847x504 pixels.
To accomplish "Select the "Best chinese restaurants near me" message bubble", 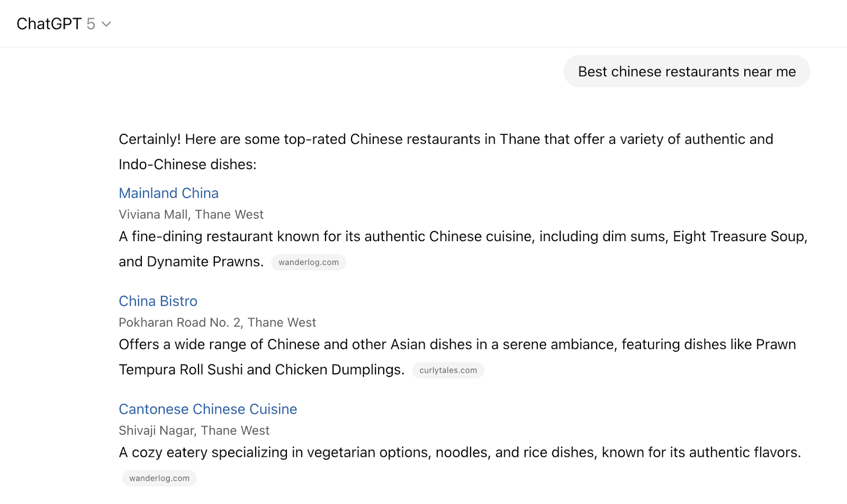I will click(x=686, y=71).
